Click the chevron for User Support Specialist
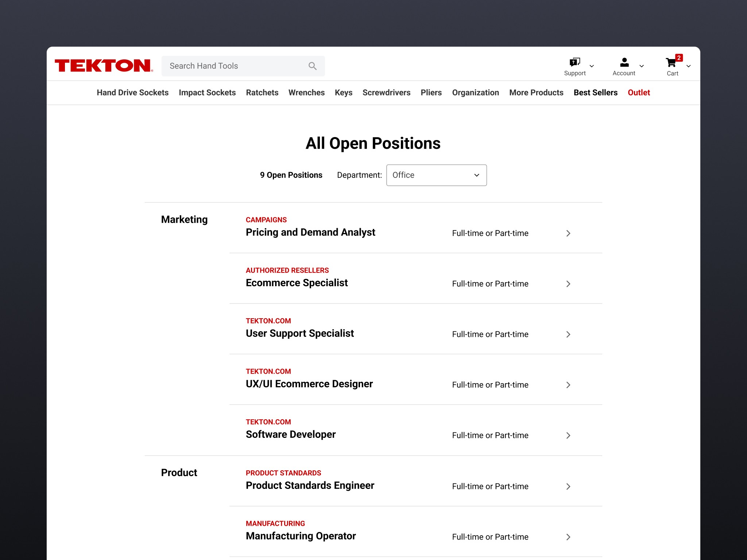This screenshot has height=560, width=747. [x=568, y=334]
